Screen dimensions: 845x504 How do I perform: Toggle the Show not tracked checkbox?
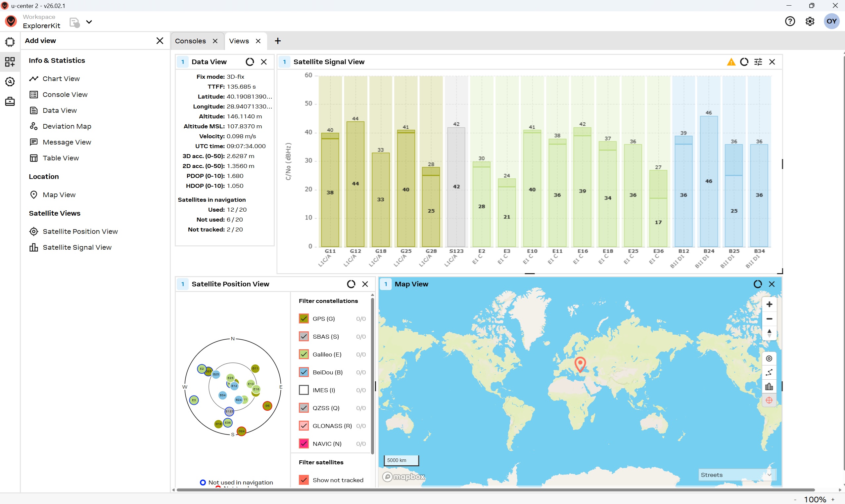tap(304, 480)
